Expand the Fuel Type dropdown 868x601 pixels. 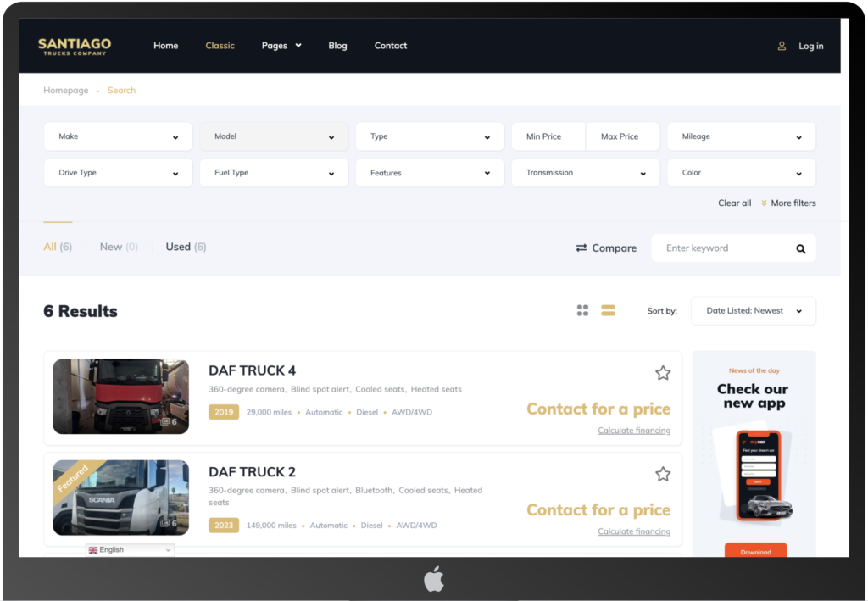tap(274, 173)
